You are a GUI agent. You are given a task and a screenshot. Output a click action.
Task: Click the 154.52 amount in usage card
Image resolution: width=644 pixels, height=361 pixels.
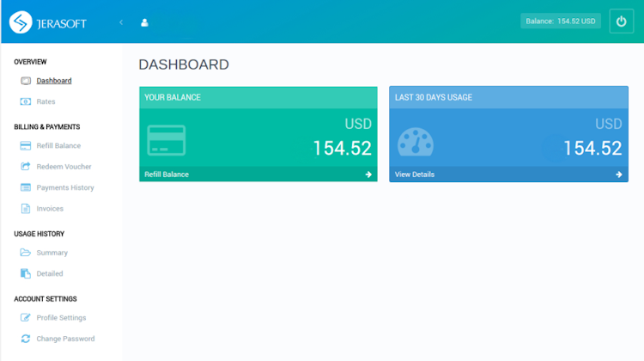(592, 148)
